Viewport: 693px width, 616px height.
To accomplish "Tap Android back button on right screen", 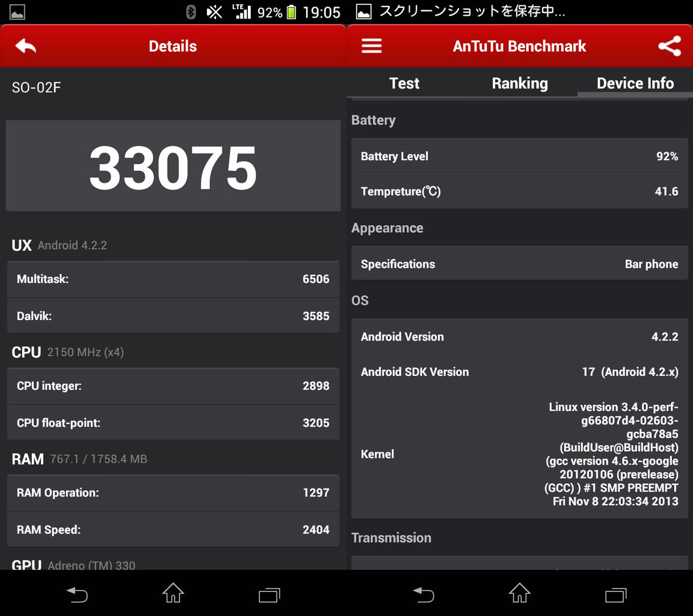I will point(424,594).
